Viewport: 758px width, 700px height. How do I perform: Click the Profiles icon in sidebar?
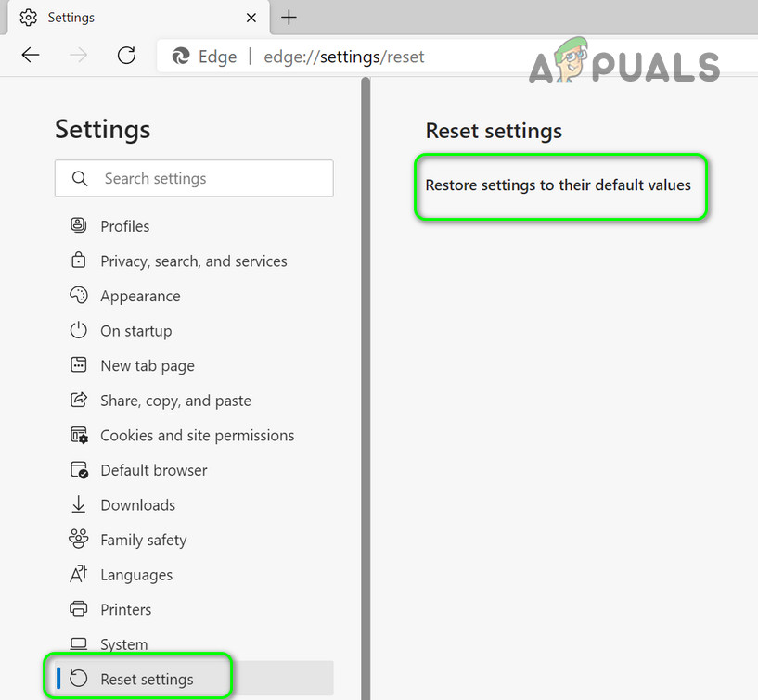pos(78,225)
